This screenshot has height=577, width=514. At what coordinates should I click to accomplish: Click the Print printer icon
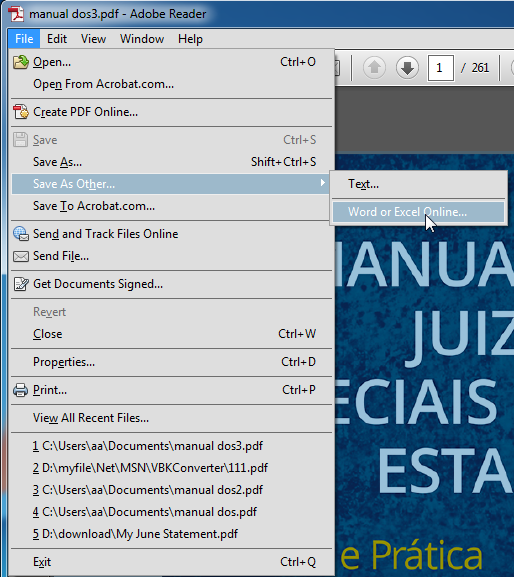[21, 390]
